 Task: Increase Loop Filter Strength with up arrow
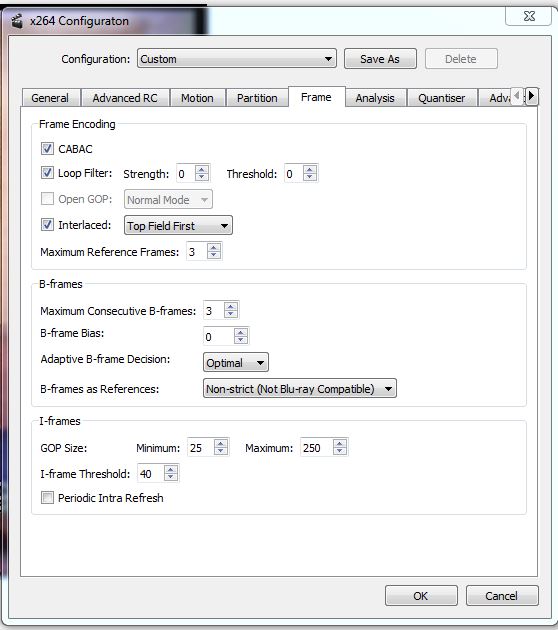pyautogui.click(x=202, y=170)
